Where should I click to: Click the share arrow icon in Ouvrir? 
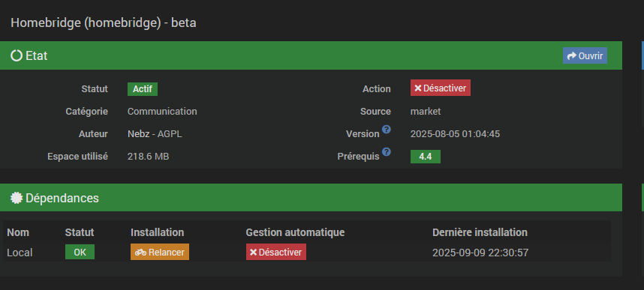point(572,56)
